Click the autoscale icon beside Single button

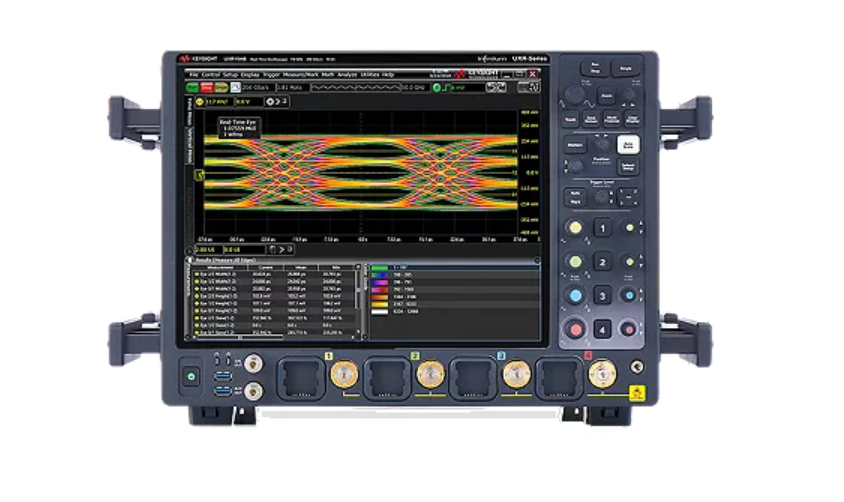click(235, 87)
